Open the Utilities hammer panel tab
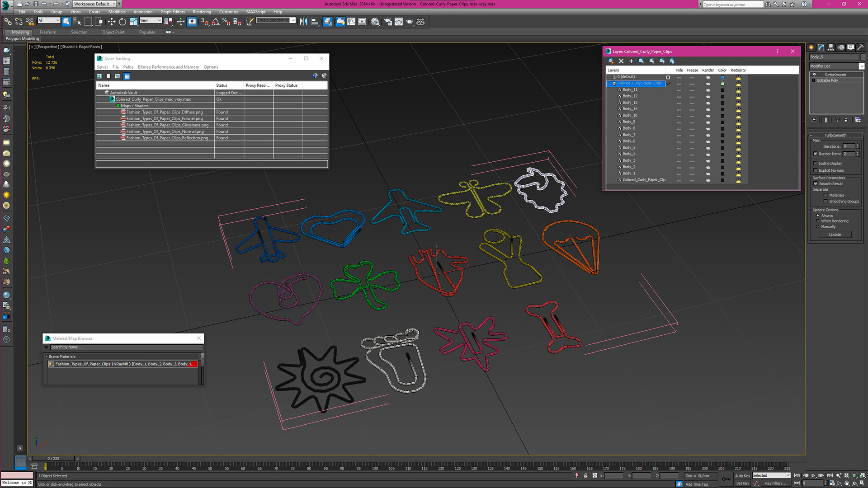Screen dimensions: 868x488 [x=860, y=47]
